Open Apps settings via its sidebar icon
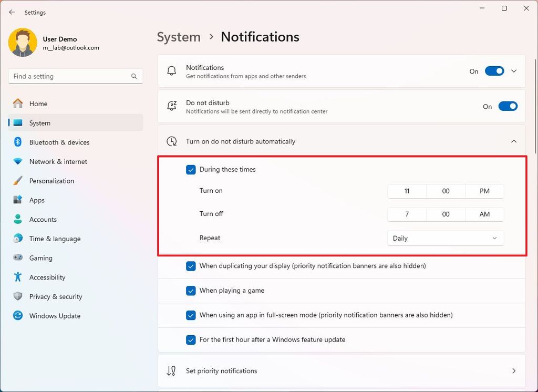The image size is (538, 392). [x=16, y=200]
